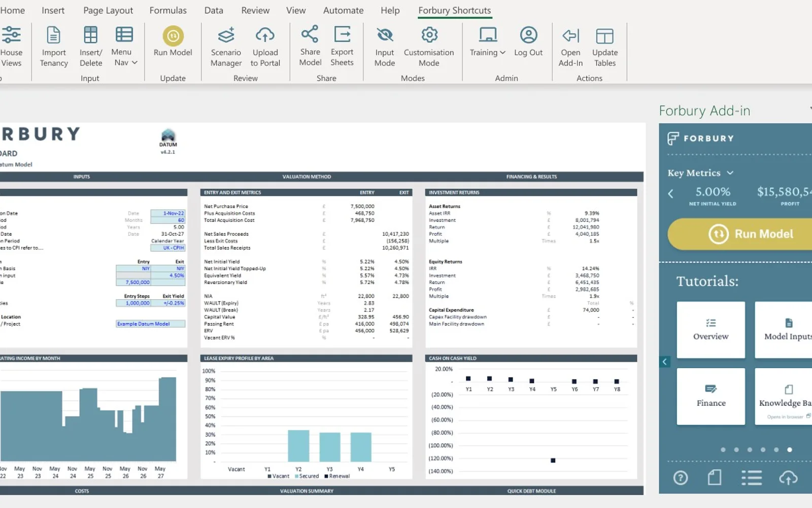Select the Formulas tab

point(168,10)
